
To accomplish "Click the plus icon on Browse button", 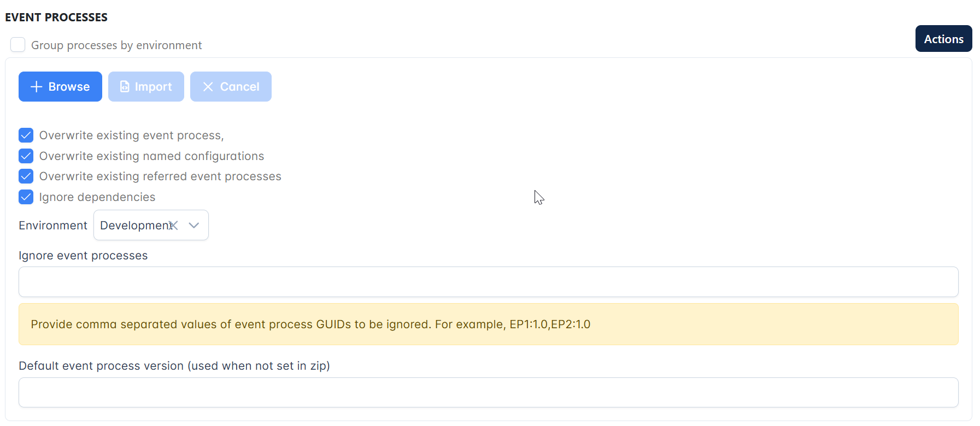I will (36, 87).
